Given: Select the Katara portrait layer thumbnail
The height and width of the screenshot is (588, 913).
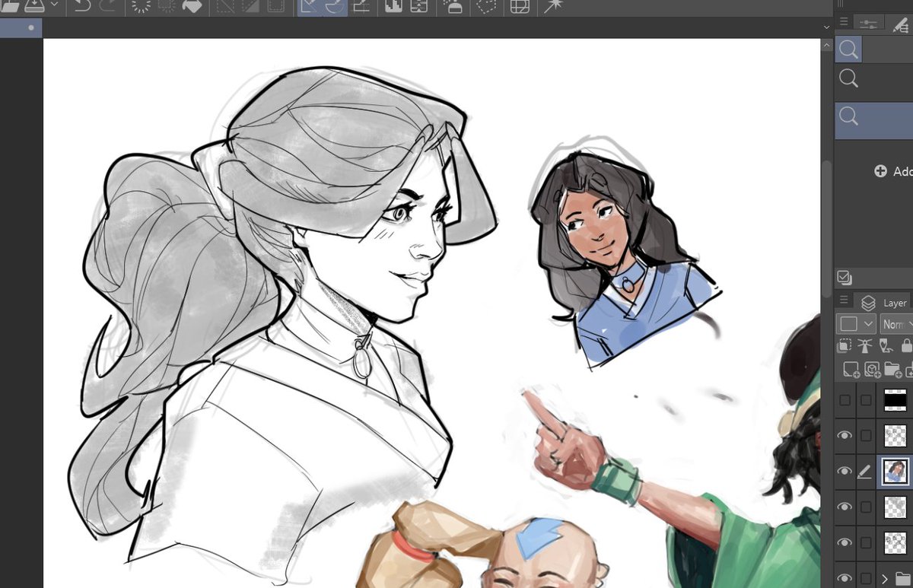Looking at the screenshot, I should [896, 472].
